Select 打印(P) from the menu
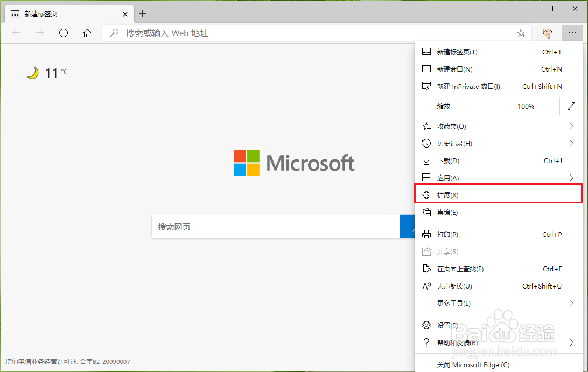 coord(499,234)
